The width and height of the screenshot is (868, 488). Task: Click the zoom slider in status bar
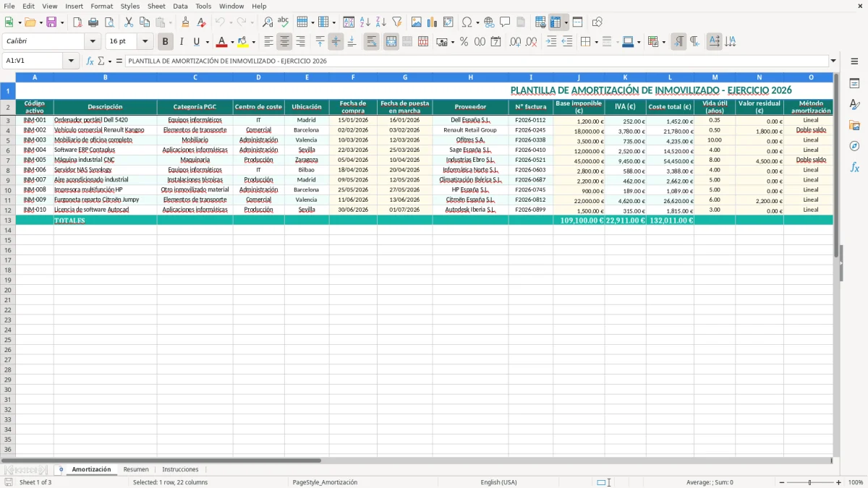point(810,482)
